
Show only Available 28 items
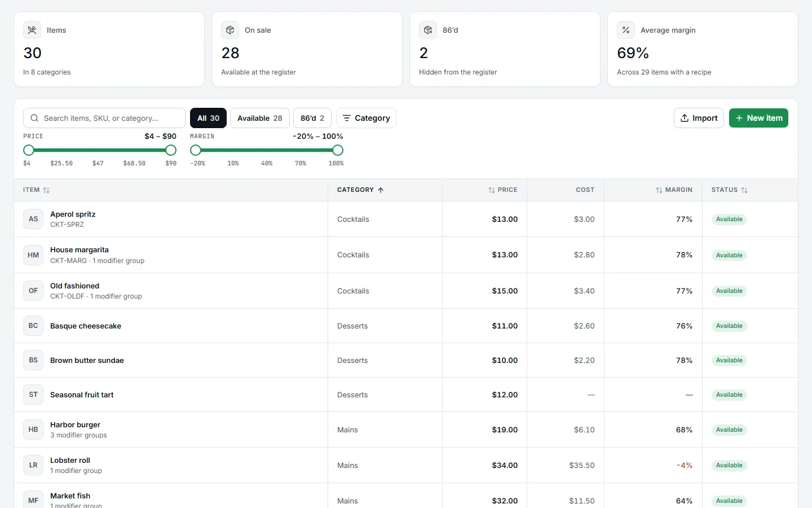click(x=260, y=118)
